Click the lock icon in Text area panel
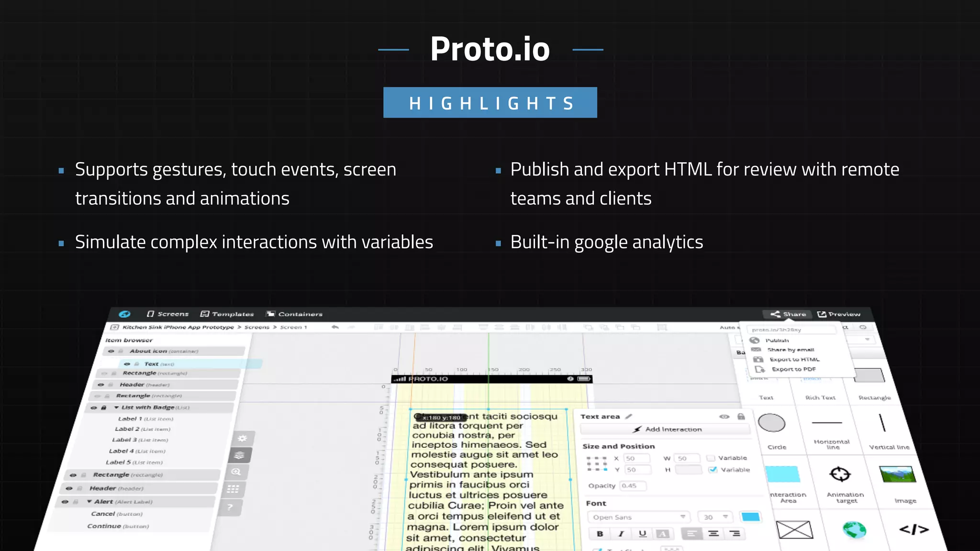Viewport: 980px width, 551px height. (x=741, y=417)
